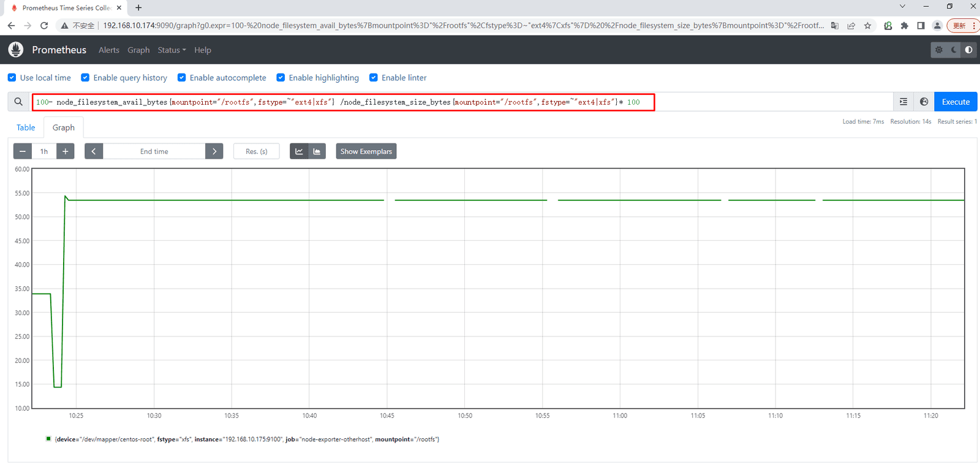Image resolution: width=980 pixels, height=467 pixels.
Task: Select the browser-preferred theme contrast icon
Action: coord(968,50)
